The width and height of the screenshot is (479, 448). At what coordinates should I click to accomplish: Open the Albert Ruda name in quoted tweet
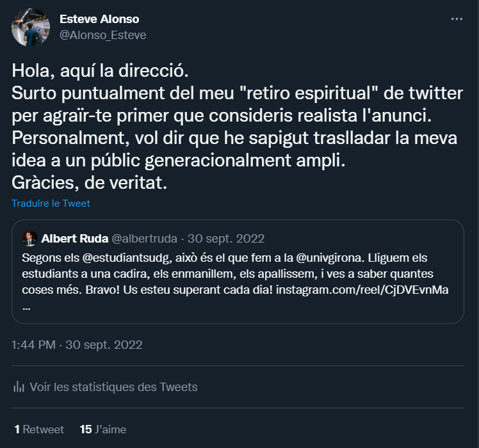(x=74, y=239)
